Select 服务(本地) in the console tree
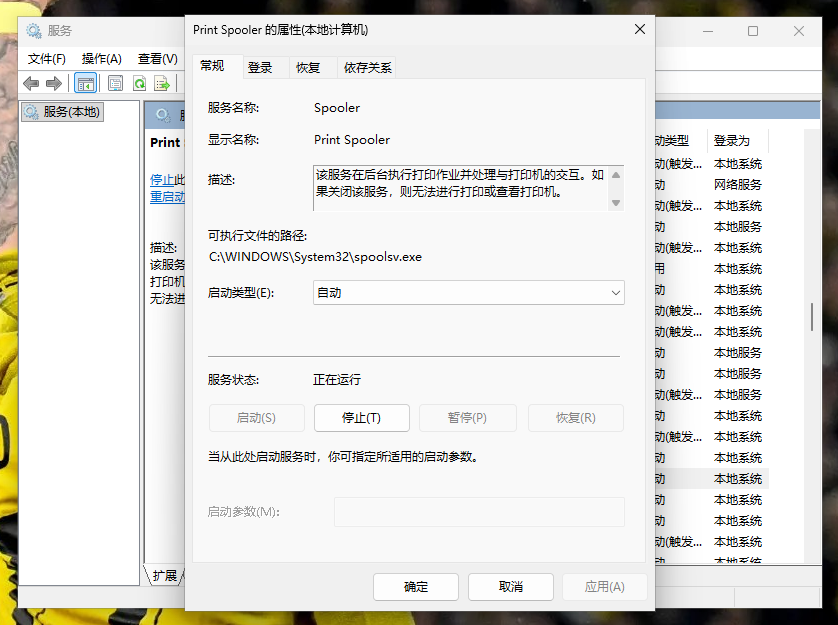Viewport: 838px width, 625px height. pos(63,112)
